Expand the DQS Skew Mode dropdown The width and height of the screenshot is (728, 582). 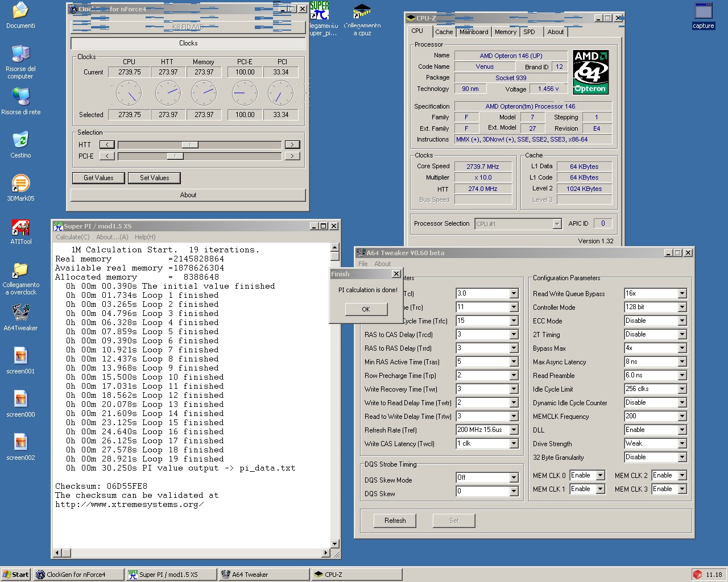coord(514,477)
